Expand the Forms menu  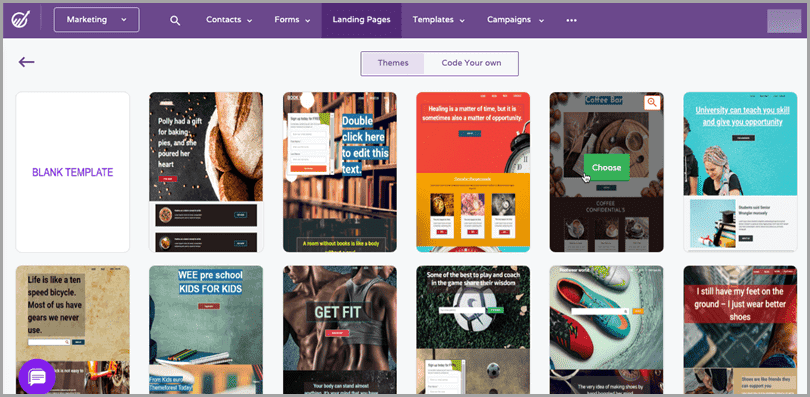coord(292,20)
